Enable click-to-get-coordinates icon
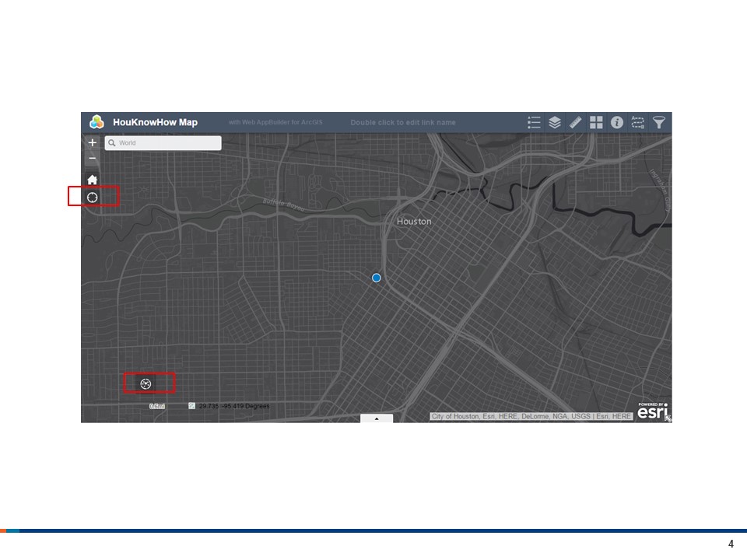 point(191,406)
